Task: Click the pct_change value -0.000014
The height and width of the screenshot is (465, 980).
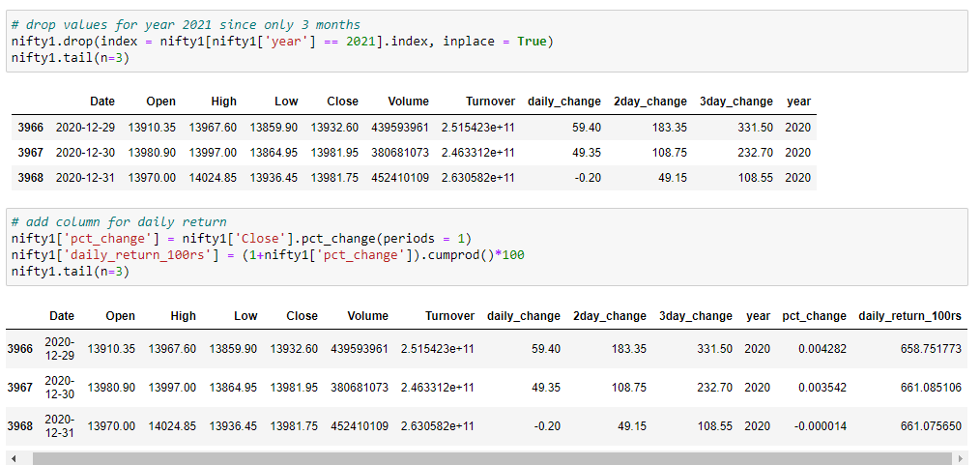Action: [820, 426]
